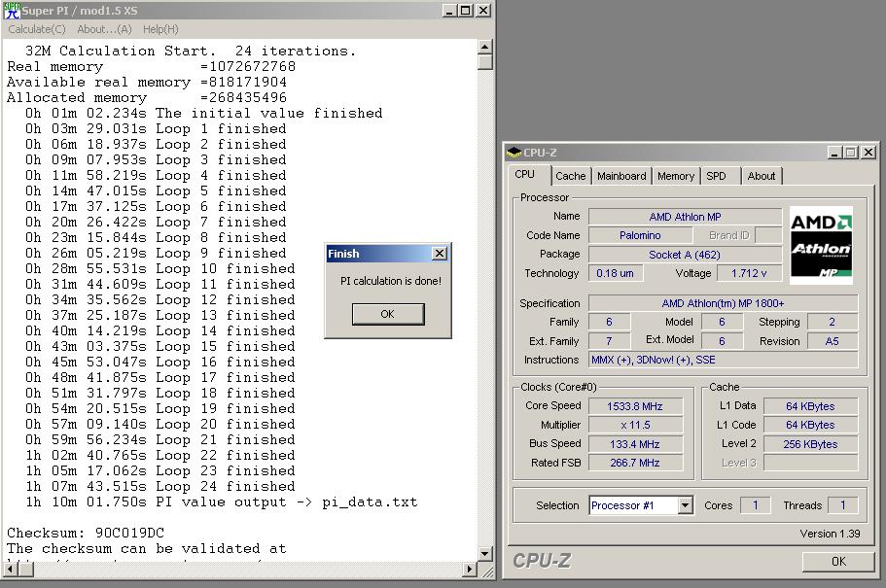886x588 pixels.
Task: Click the Specification field AMD Athlon(tm) MP 1800+
Action: pos(723,303)
